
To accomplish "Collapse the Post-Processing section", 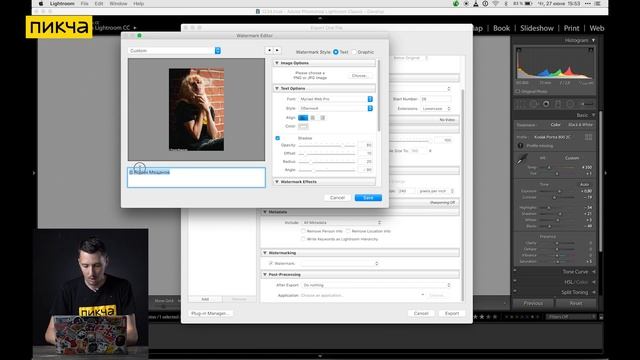I will (265, 275).
